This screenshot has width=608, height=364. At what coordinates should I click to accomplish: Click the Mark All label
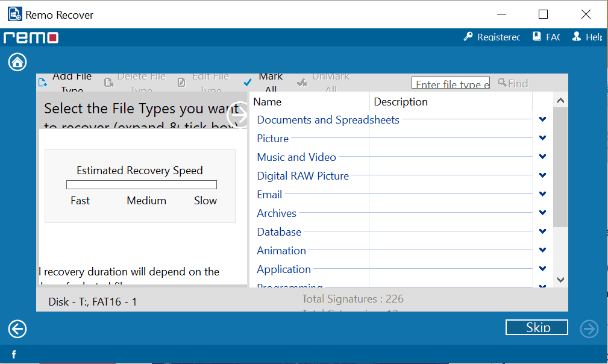tap(271, 83)
